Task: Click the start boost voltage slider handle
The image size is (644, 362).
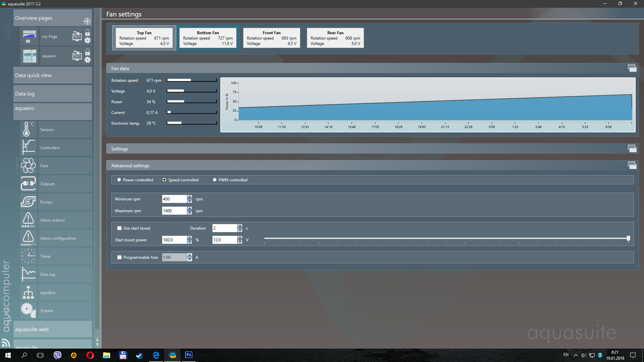Action: 628,238
